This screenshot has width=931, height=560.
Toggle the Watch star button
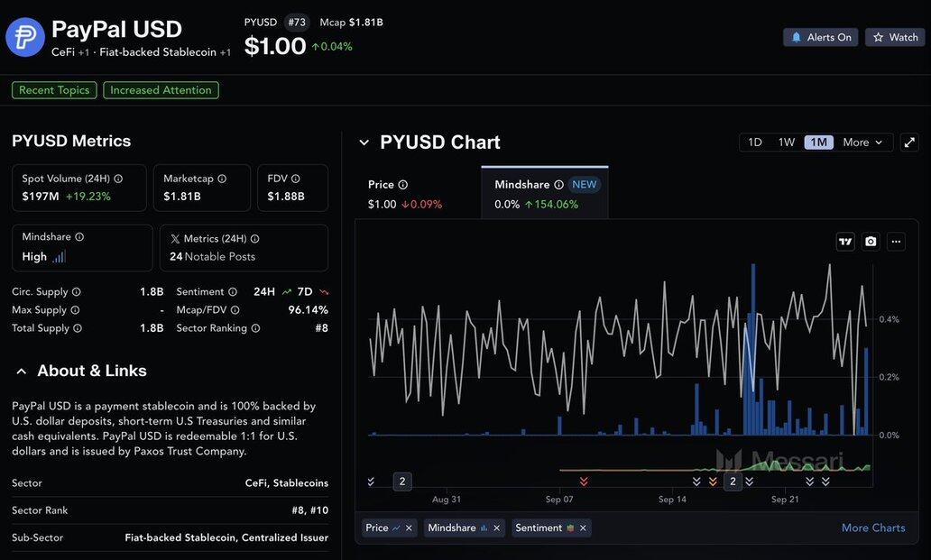(896, 37)
